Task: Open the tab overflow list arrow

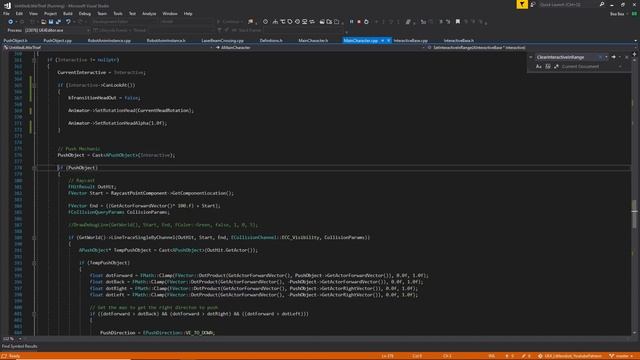Action: pos(635,41)
